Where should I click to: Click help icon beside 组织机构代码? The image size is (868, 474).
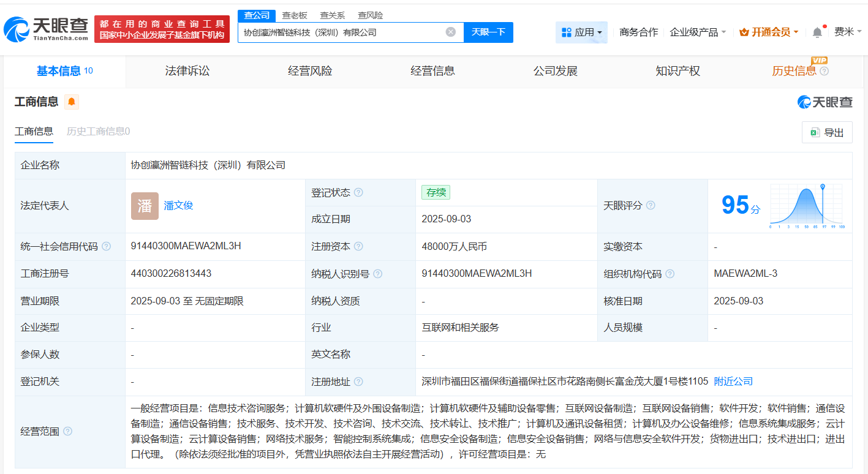(x=670, y=274)
